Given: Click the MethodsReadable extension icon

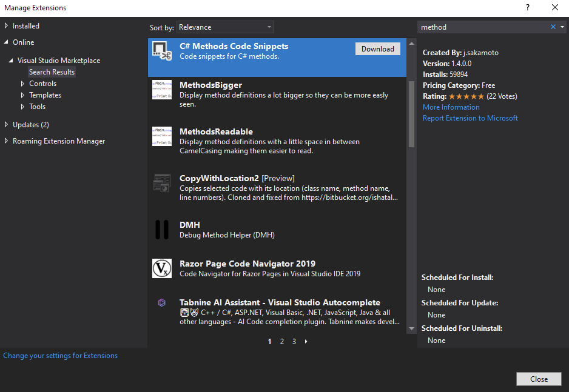Looking at the screenshot, I should 162,136.
